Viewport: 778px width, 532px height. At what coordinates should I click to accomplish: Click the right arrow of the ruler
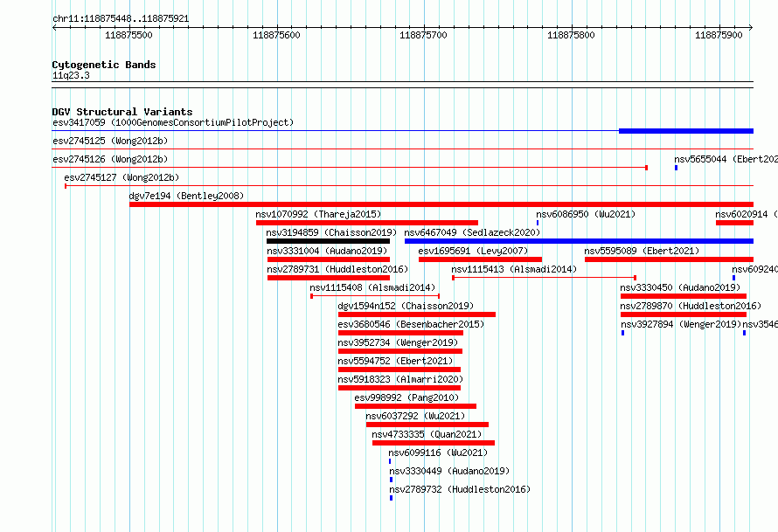point(751,28)
